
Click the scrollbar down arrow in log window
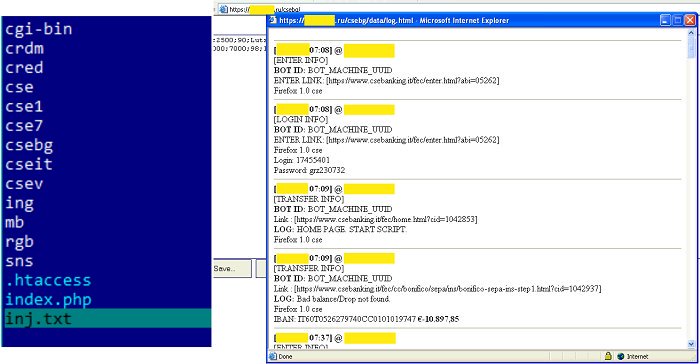pos(691,344)
